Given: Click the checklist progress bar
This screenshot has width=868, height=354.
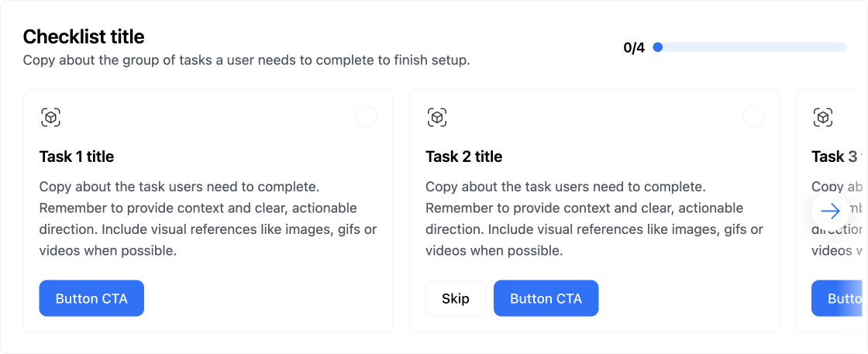Looking at the screenshot, I should coord(752,47).
